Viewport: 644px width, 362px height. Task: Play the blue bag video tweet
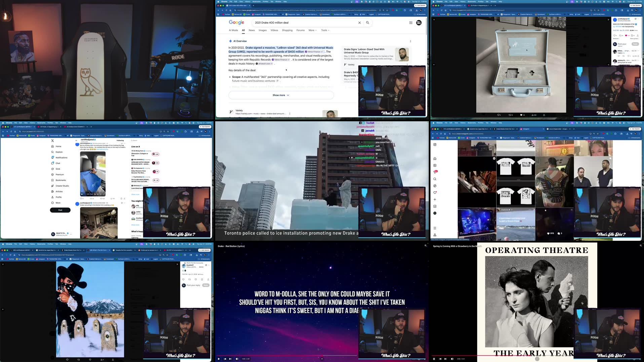tap(82, 194)
